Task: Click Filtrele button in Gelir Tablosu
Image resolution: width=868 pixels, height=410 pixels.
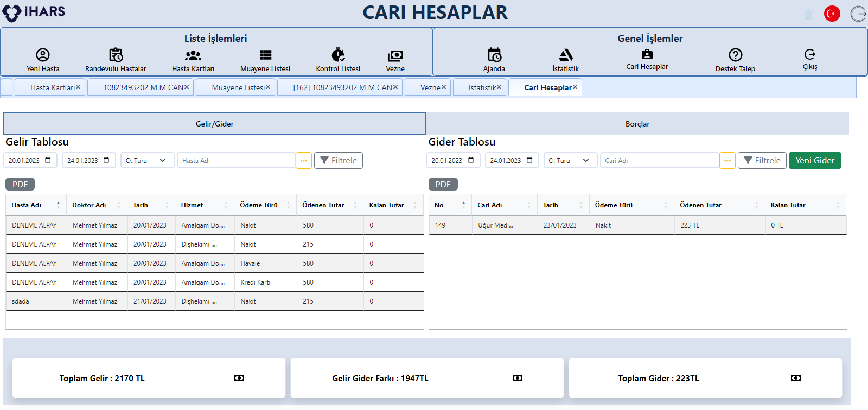Action: [x=338, y=161]
